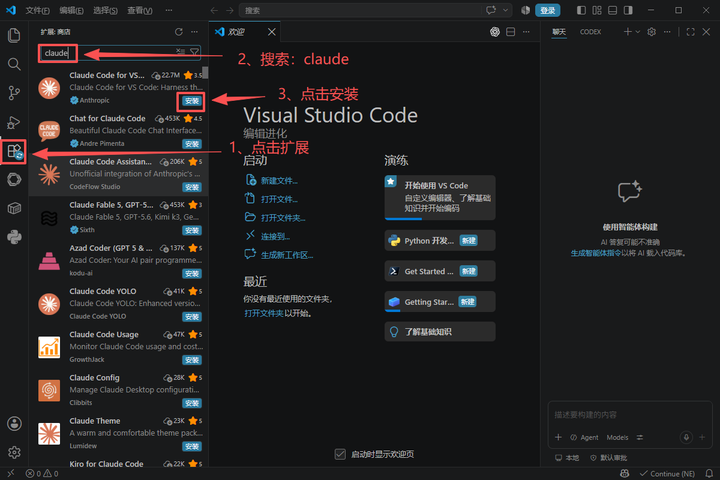Open the Source Control view
This screenshot has width=720, height=480.
coord(14,93)
